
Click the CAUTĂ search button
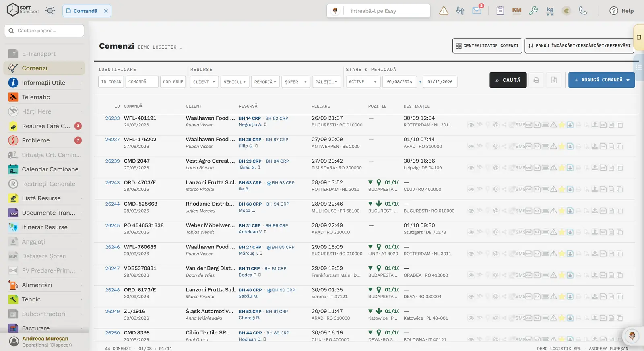click(508, 80)
